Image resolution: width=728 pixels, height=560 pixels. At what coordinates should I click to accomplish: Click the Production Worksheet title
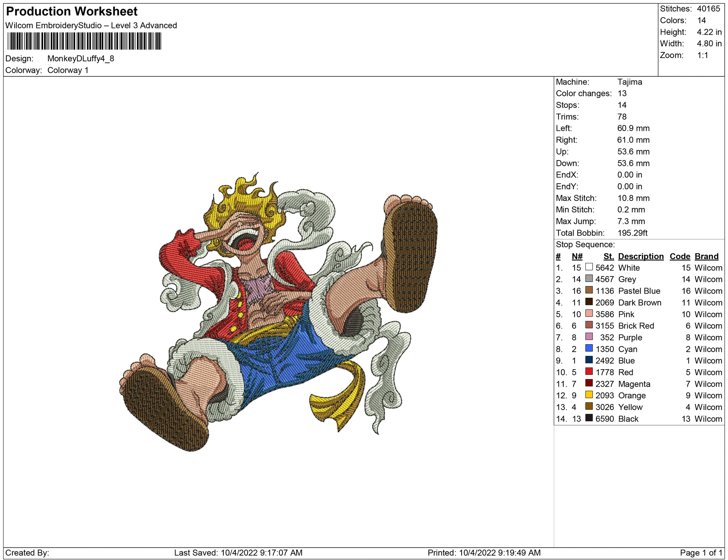(72, 12)
